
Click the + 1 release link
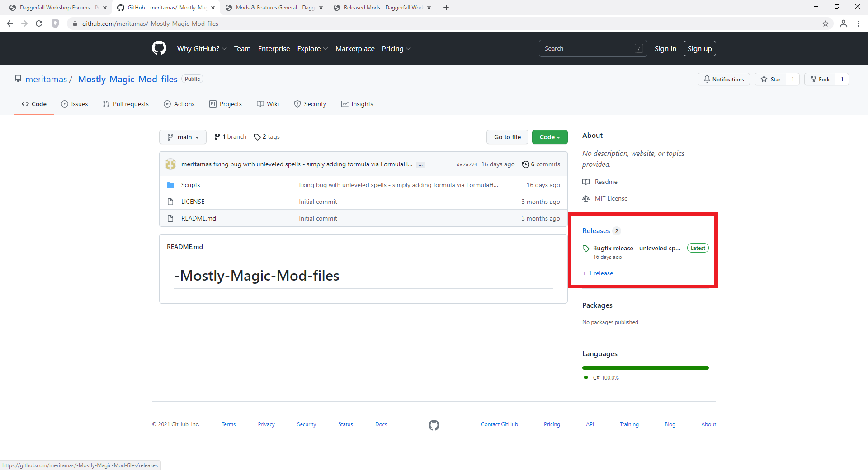tap(598, 273)
